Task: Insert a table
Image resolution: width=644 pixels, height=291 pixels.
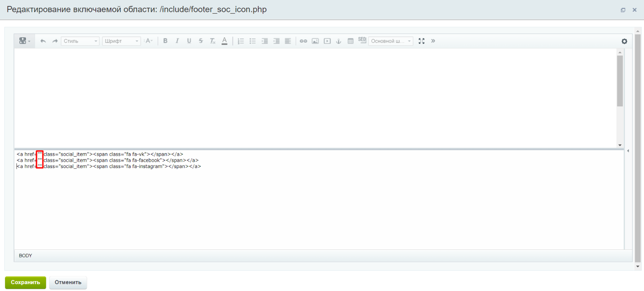Action: (350, 41)
